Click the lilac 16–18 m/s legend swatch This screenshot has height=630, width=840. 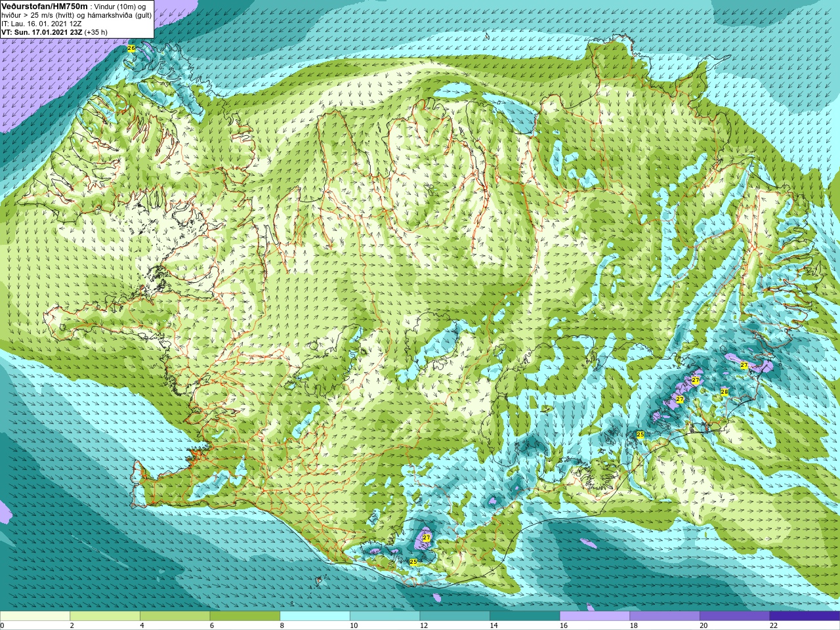click(595, 616)
